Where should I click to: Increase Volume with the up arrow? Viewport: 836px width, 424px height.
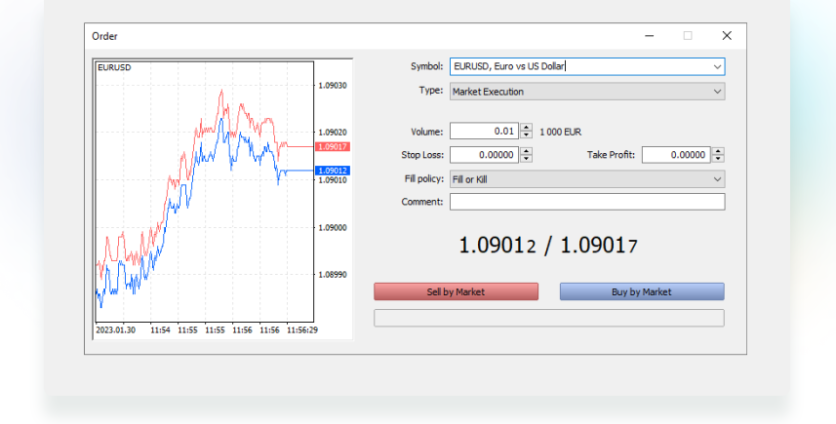coord(527,128)
